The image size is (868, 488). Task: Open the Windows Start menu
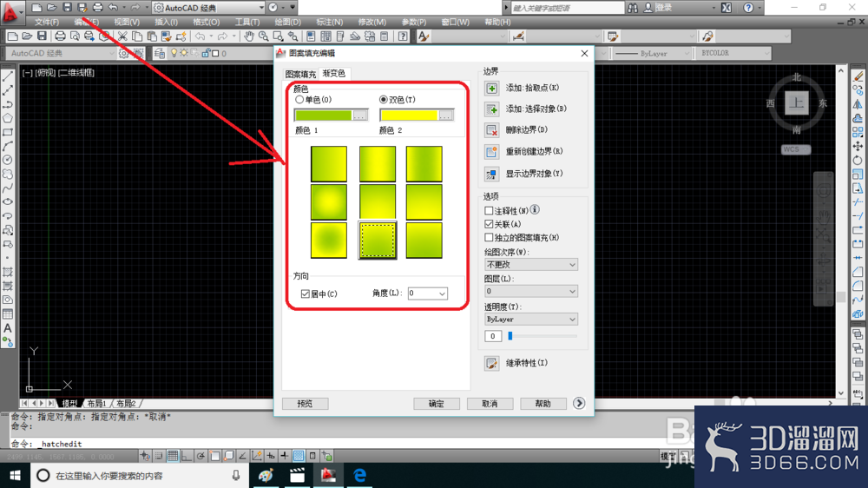point(15,475)
